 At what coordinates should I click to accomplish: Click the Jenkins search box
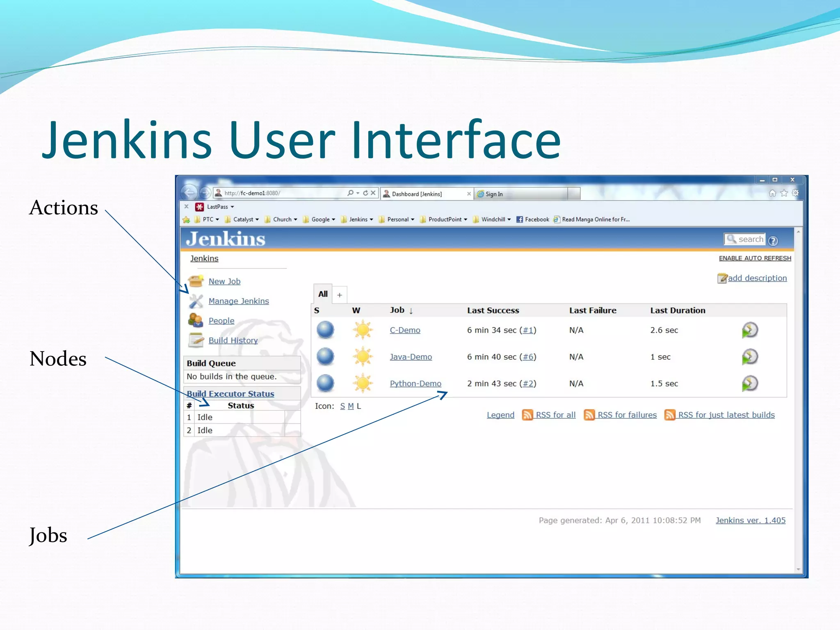(x=745, y=239)
